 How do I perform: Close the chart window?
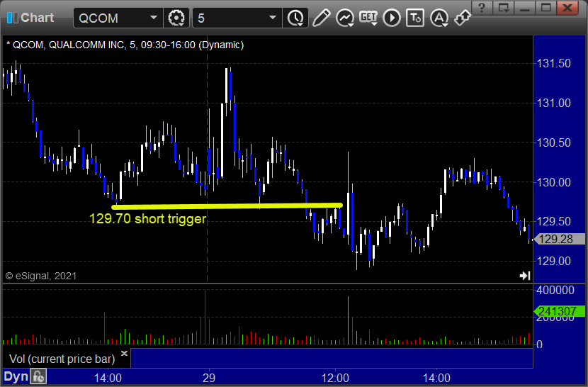pos(567,8)
